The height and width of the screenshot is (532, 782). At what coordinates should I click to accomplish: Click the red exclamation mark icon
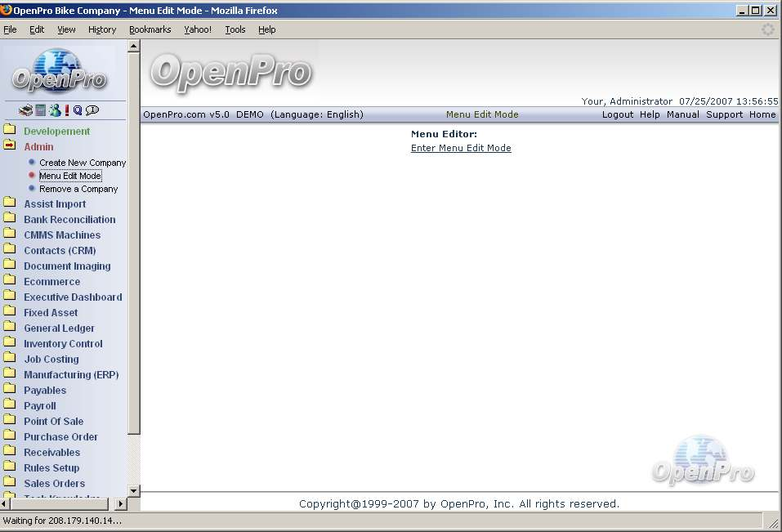[67, 110]
